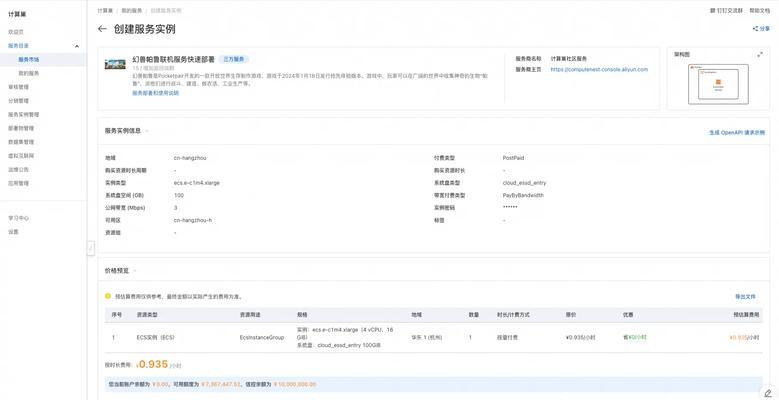Click the 导出文件 link above the price table
The image size is (779, 400).
pyautogui.click(x=745, y=297)
